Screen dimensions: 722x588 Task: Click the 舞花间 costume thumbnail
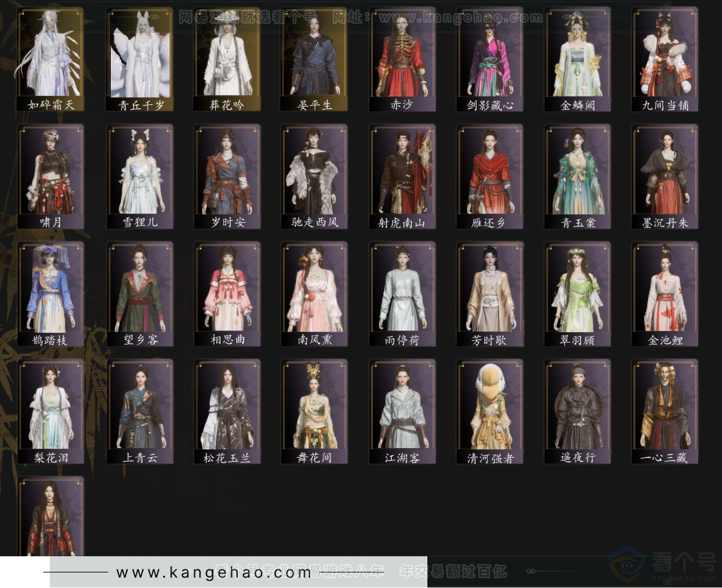(x=314, y=411)
